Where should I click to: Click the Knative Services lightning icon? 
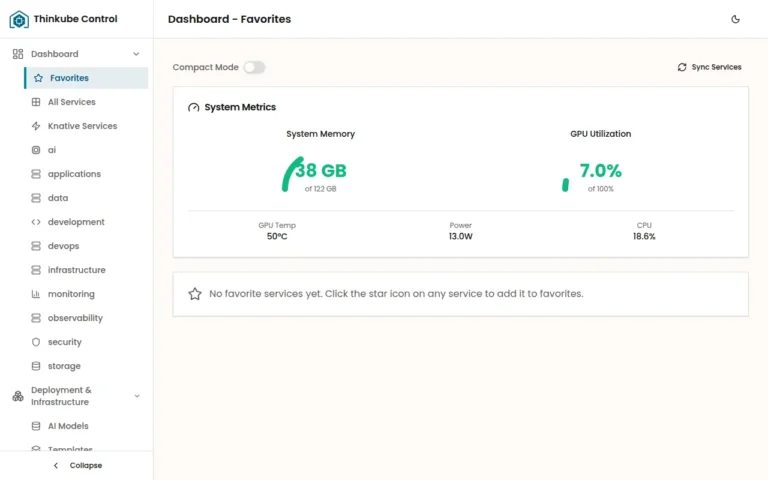point(36,126)
